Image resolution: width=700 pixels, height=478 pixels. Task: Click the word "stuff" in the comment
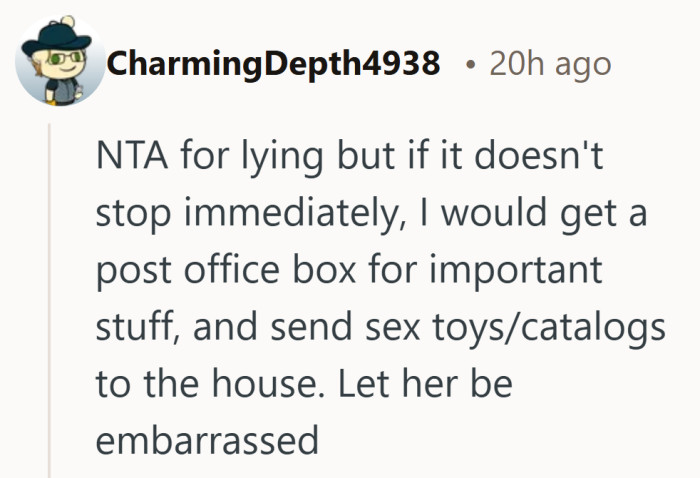click(134, 327)
